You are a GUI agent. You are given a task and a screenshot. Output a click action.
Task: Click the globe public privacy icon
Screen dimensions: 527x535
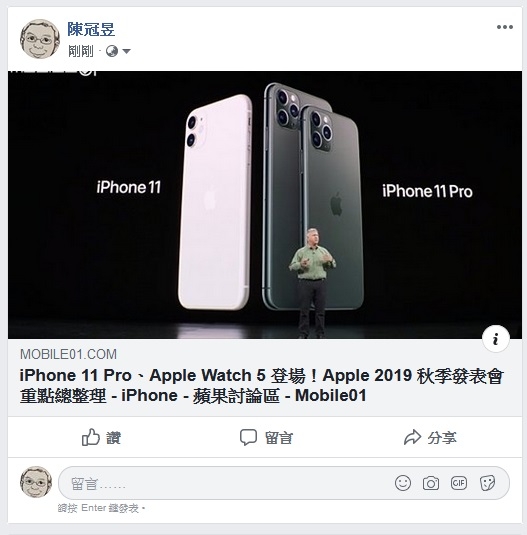click(112, 51)
